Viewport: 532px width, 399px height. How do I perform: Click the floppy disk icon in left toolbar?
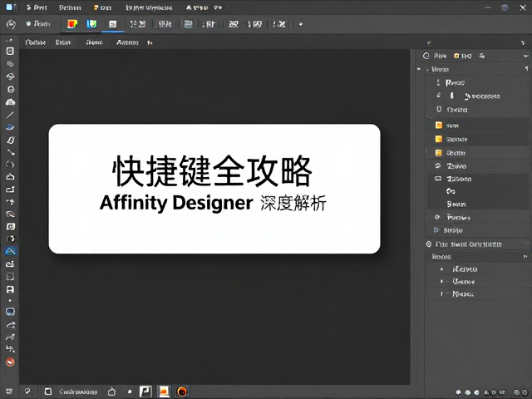[x=10, y=289]
